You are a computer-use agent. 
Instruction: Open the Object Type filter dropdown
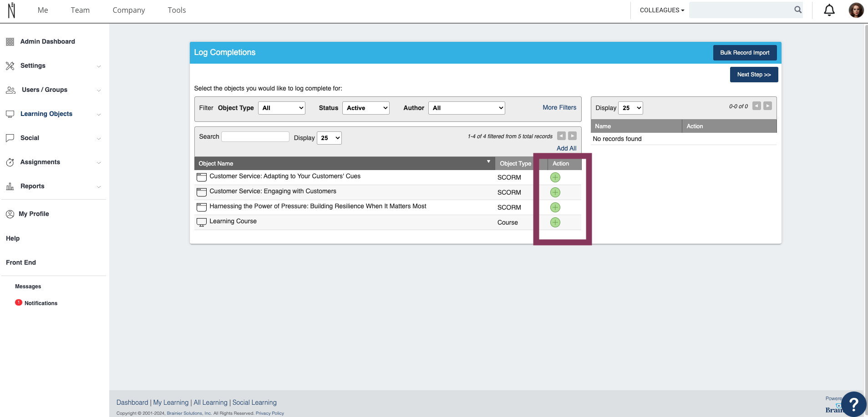pyautogui.click(x=282, y=108)
